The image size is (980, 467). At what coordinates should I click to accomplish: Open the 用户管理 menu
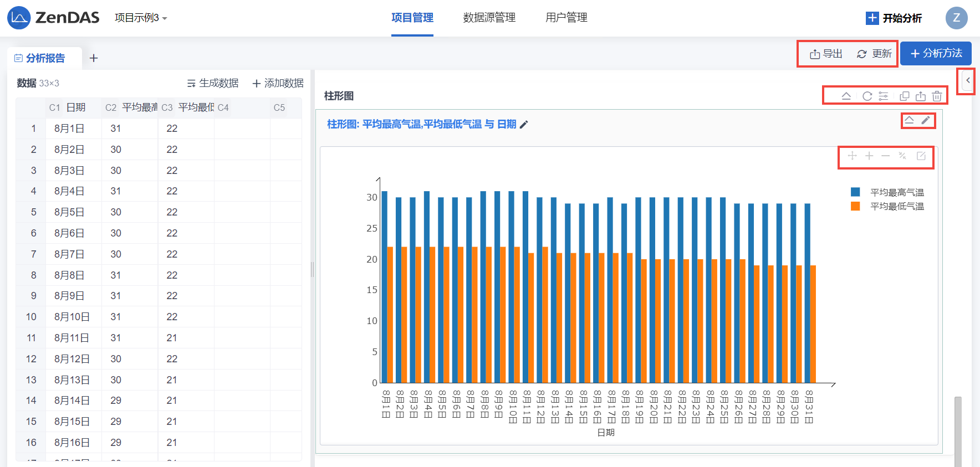coord(566,18)
